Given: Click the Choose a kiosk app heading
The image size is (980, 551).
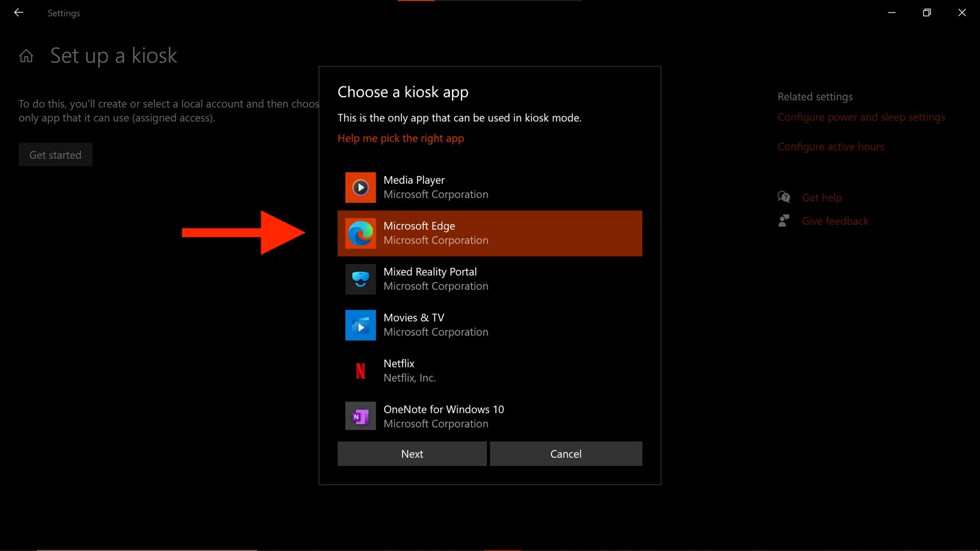Looking at the screenshot, I should click(403, 92).
